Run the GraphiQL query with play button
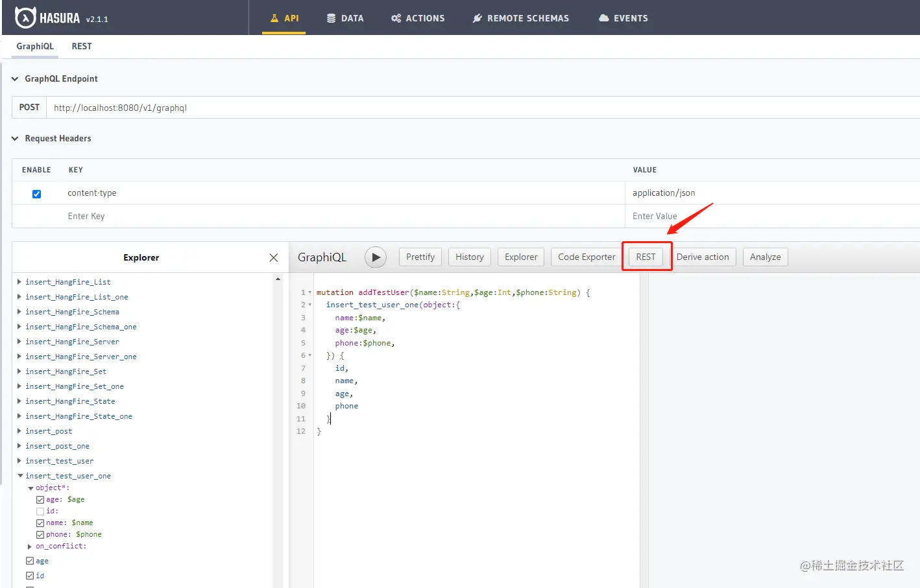Viewport: 920px width, 588px height. [376, 257]
